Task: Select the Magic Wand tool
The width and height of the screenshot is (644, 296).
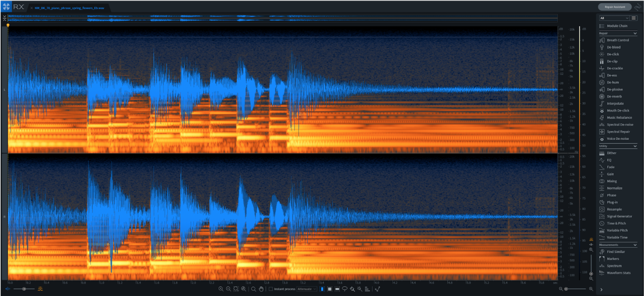Action: [x=360, y=289]
